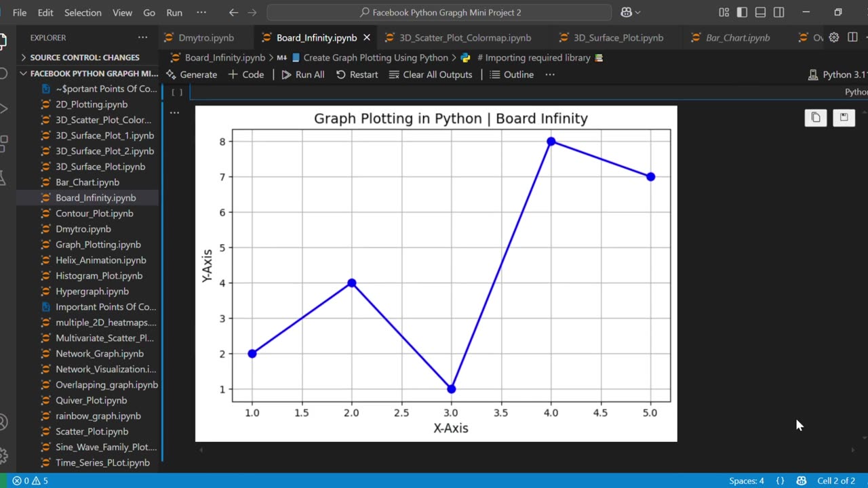This screenshot has width=868, height=488.
Task: Go back with the left navigation arrow
Action: point(233,12)
